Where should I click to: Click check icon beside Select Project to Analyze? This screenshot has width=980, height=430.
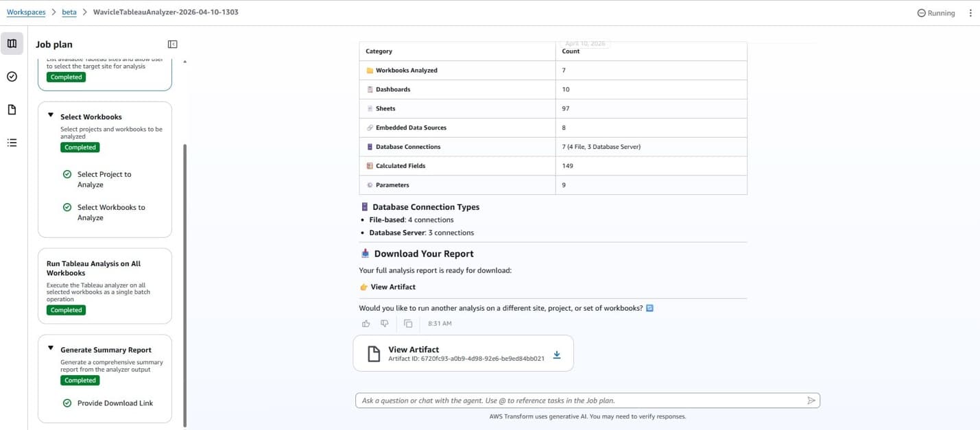pos(67,174)
